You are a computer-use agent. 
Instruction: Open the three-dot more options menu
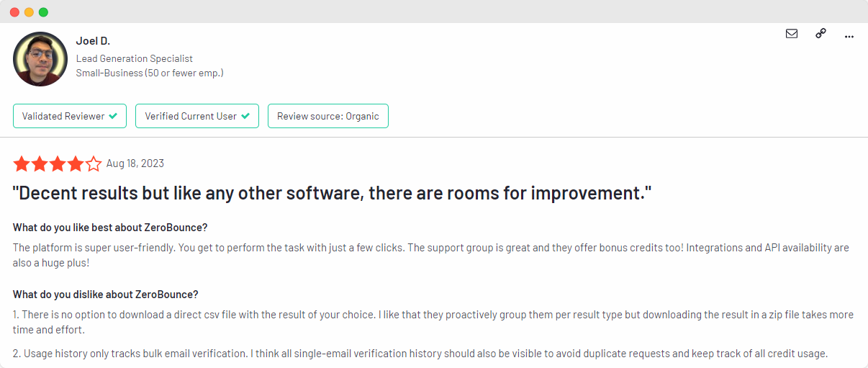pos(849,35)
